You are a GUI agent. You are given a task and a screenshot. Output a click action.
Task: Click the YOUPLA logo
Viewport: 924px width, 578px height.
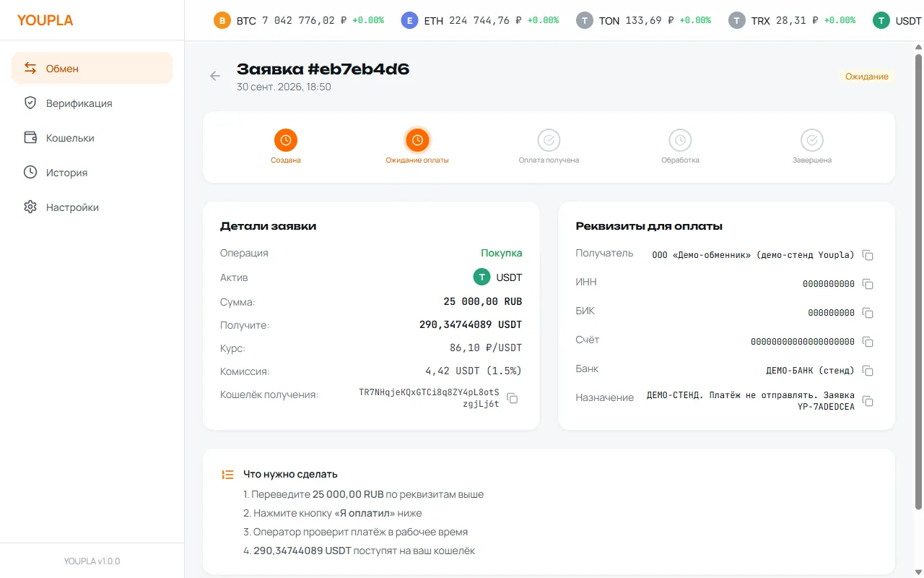pos(45,20)
